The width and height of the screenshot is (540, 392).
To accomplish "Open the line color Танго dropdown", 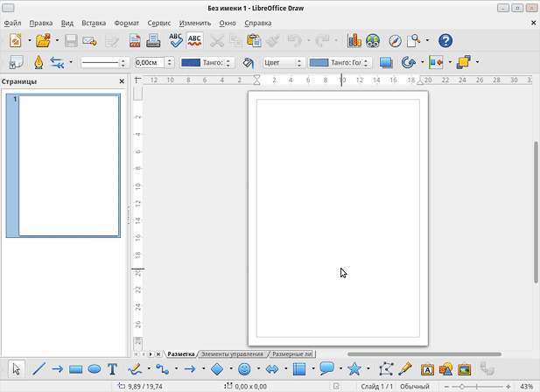I will coord(207,63).
